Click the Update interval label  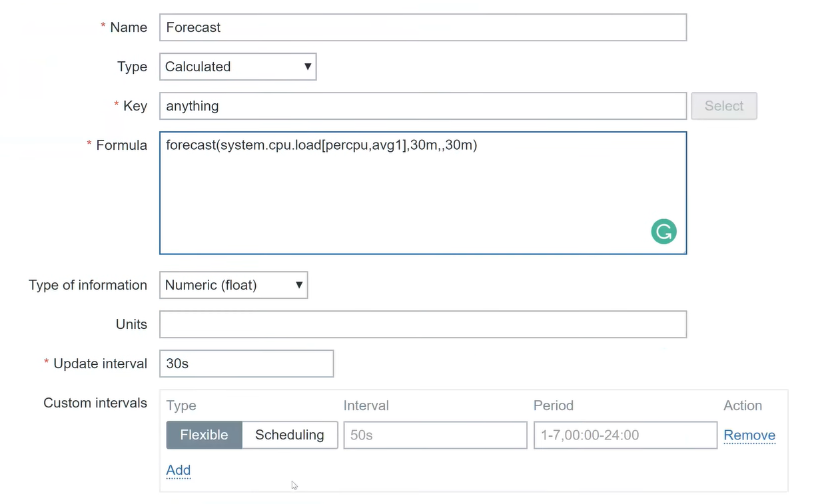point(100,364)
